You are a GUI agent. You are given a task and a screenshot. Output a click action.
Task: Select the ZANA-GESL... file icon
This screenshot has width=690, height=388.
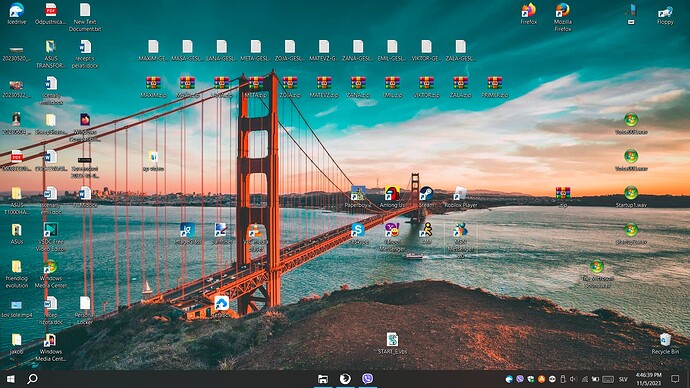[x=358, y=50]
